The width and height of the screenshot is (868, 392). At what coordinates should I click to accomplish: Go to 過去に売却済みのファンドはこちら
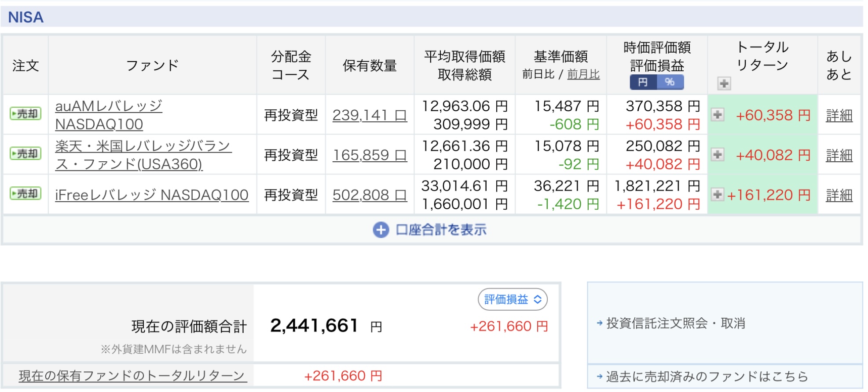pyautogui.click(x=707, y=377)
